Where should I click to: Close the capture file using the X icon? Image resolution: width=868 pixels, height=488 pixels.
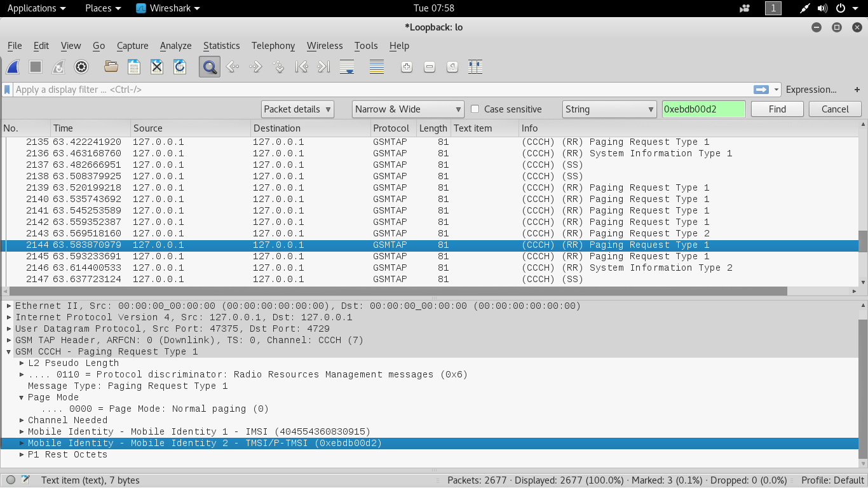coord(157,67)
